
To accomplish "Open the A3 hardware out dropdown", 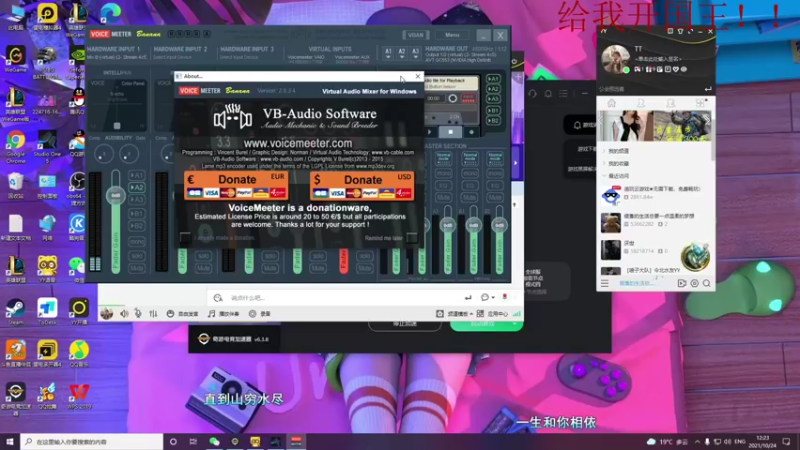I will (x=415, y=53).
